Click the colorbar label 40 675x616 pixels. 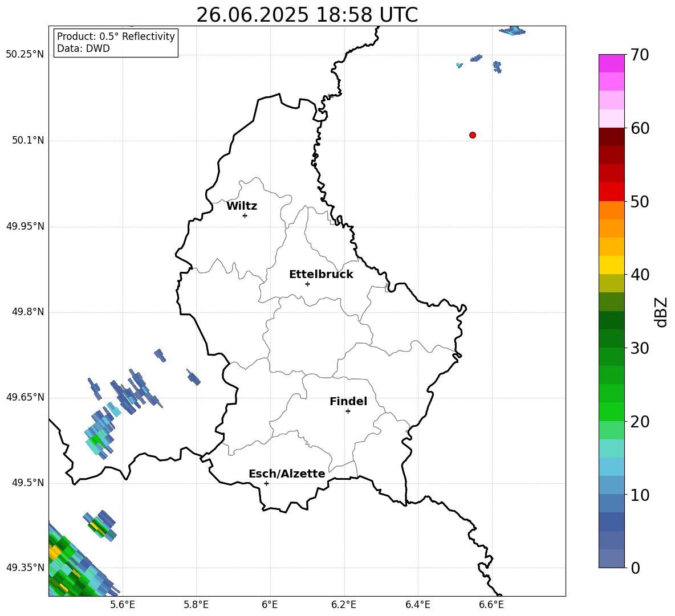pos(640,275)
